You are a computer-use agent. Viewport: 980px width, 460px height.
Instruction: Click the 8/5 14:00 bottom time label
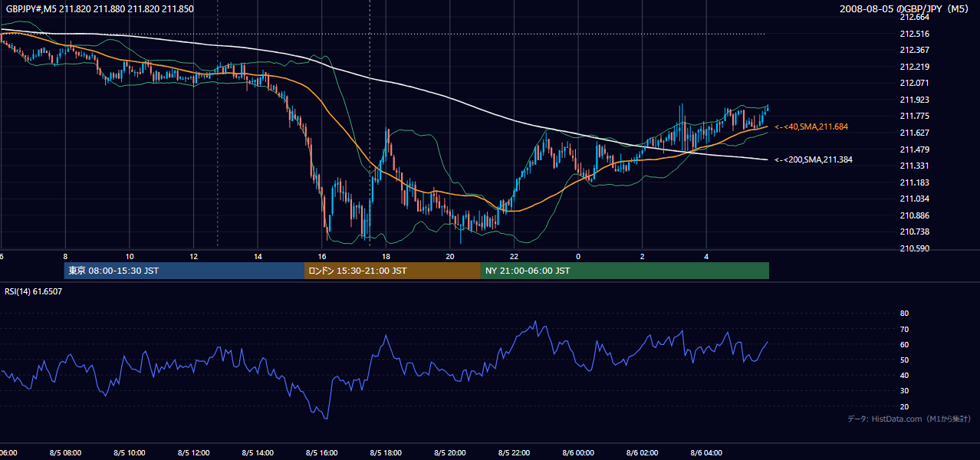(x=258, y=452)
